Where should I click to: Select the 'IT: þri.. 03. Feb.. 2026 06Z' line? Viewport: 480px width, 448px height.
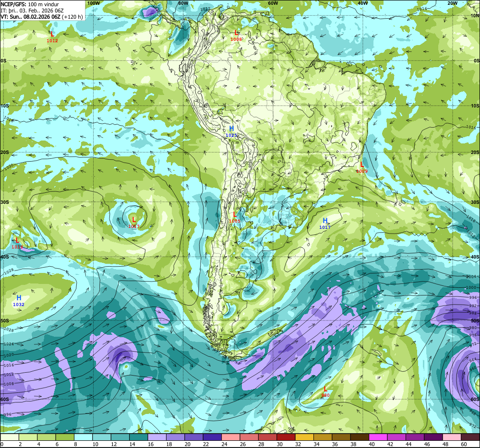32,11
